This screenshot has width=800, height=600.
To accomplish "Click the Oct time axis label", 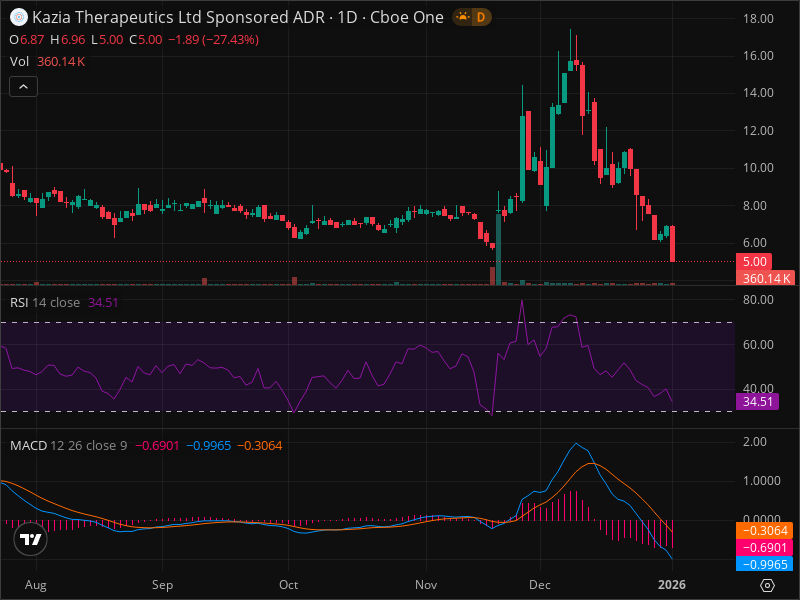I will (x=288, y=585).
